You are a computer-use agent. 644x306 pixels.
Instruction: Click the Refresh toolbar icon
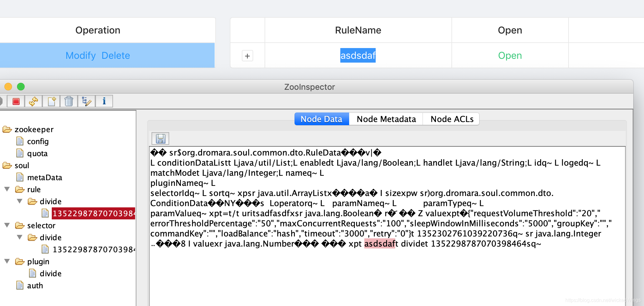tap(33, 101)
